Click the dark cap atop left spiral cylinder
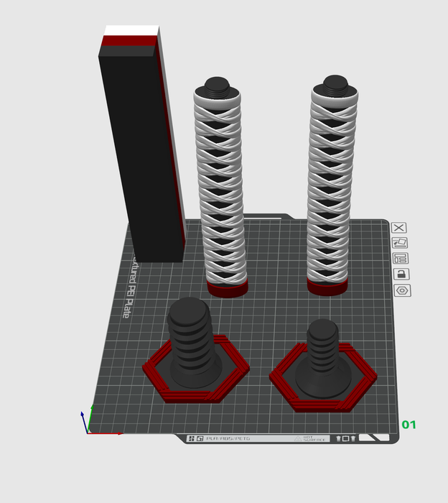This screenshot has height=503, width=448. pos(216,86)
